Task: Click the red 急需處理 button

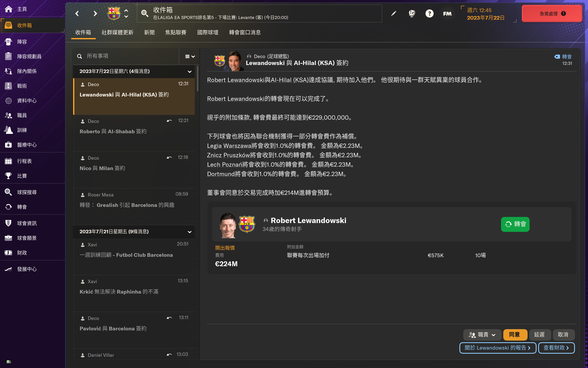Action: point(552,14)
